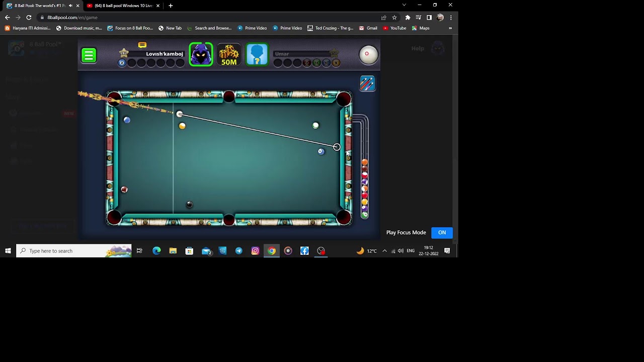644x362 pixels.
Task: Launch Microsoft Edge from taskbar
Action: [156, 251]
